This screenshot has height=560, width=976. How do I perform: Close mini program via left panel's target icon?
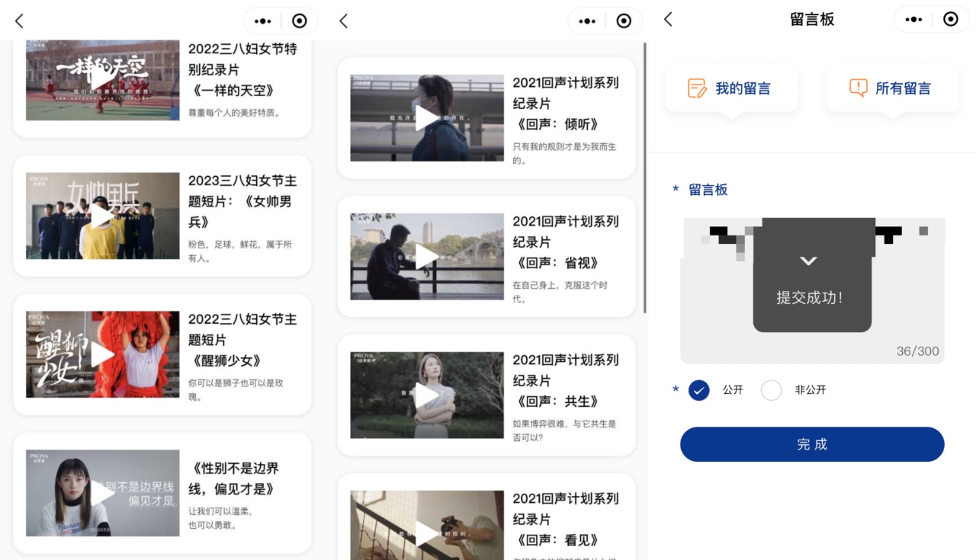pyautogui.click(x=300, y=21)
